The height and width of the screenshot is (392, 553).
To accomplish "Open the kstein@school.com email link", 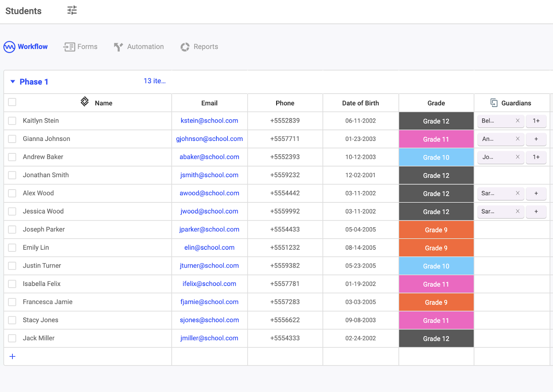I will (209, 121).
